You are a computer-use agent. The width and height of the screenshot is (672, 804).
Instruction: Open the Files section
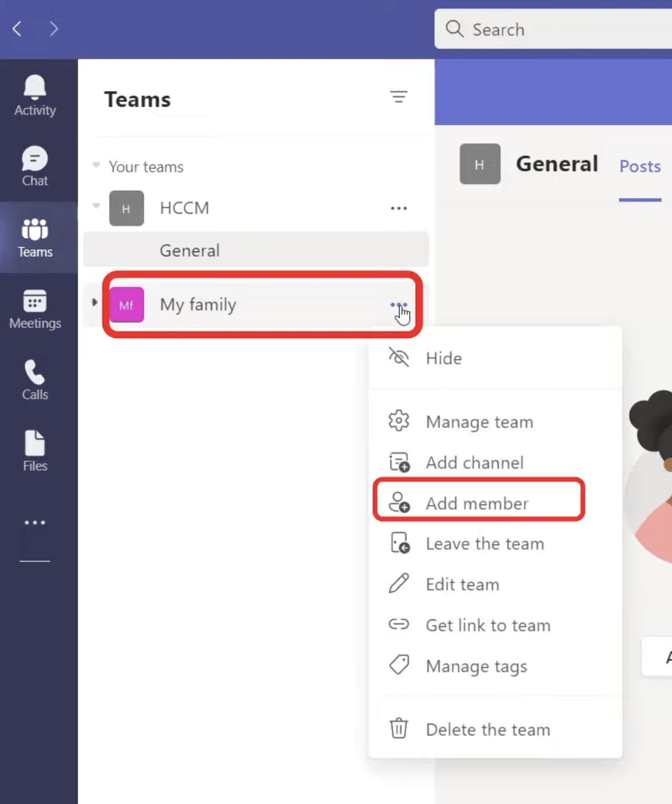coord(35,452)
